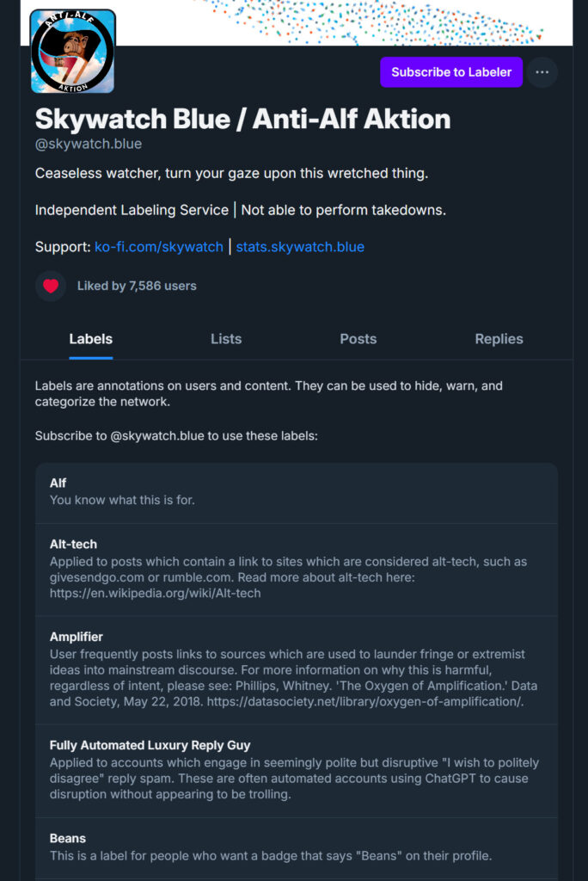Viewport: 588px width, 881px height.
Task: View the Liked by 7,586 users list
Action: coord(137,286)
